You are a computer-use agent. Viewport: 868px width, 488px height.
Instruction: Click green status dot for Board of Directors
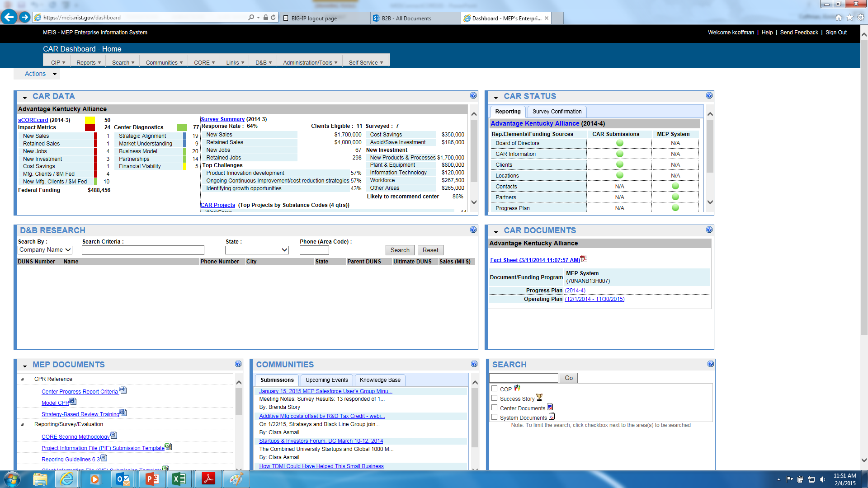tap(619, 143)
